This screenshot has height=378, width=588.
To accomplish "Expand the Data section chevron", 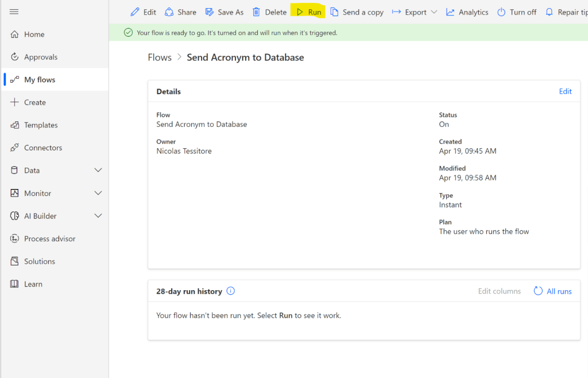I will 98,171.
